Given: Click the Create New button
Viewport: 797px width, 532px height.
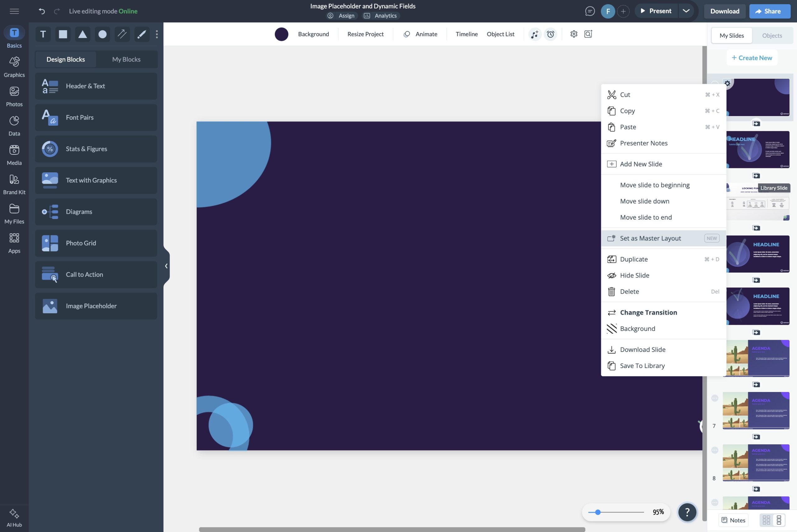Looking at the screenshot, I should click(752, 58).
